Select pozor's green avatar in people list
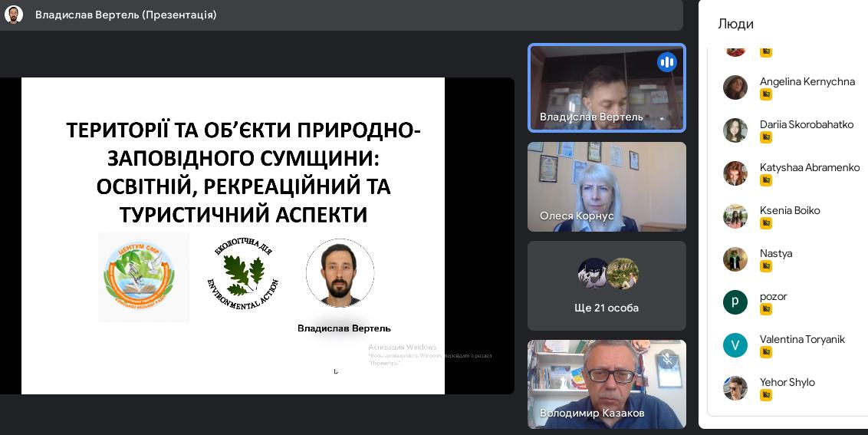 click(x=735, y=302)
